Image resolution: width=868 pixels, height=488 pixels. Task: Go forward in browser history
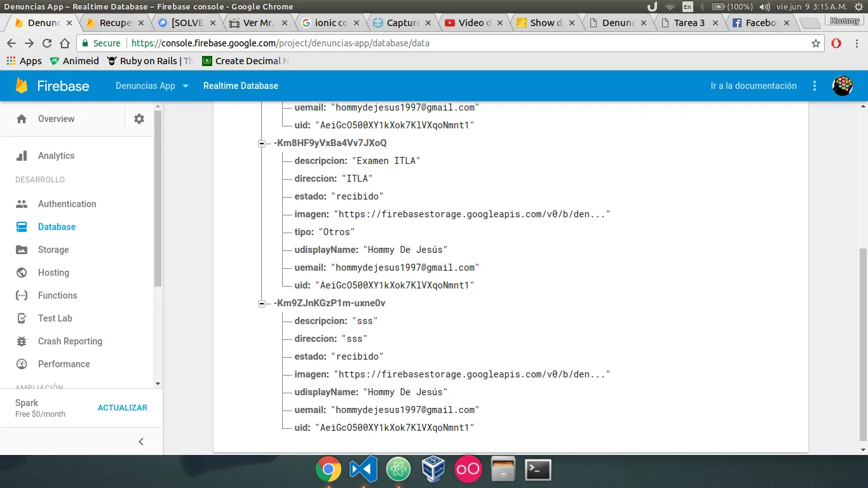29,43
